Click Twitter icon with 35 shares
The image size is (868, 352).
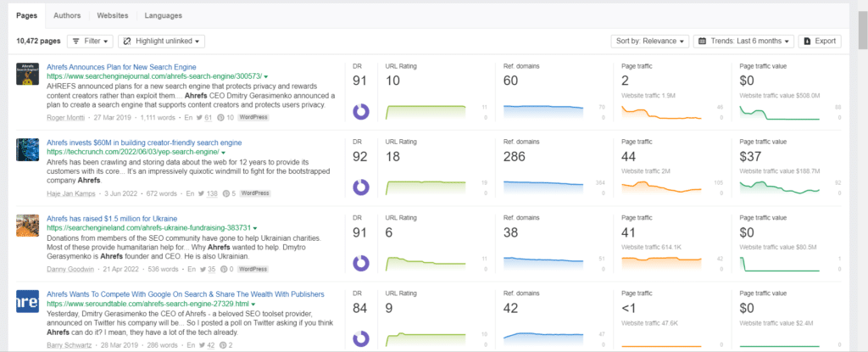pyautogui.click(x=203, y=270)
